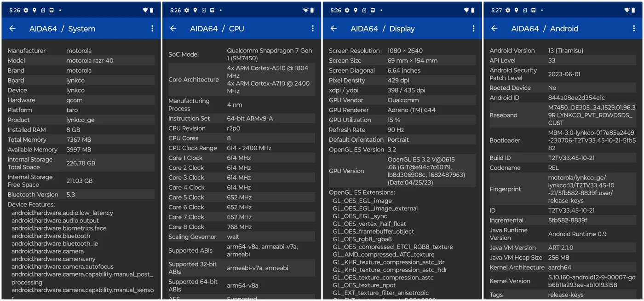Select the CPU Revision r2p0 row
Image resolution: width=644 pixels, height=301 pixels.
[241, 128]
